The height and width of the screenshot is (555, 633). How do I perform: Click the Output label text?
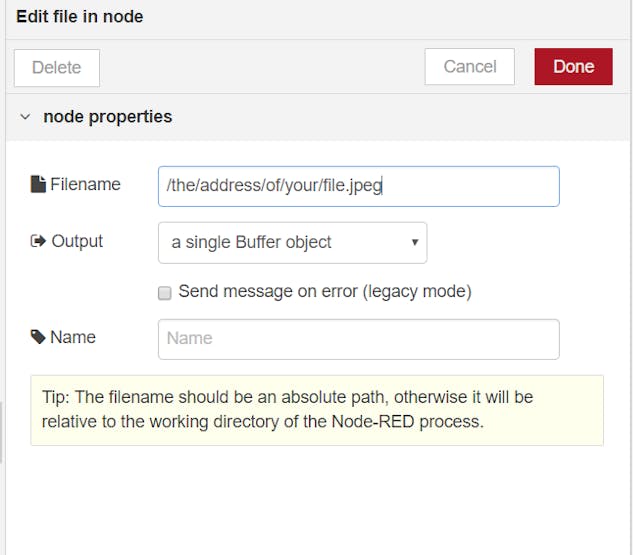(x=77, y=241)
